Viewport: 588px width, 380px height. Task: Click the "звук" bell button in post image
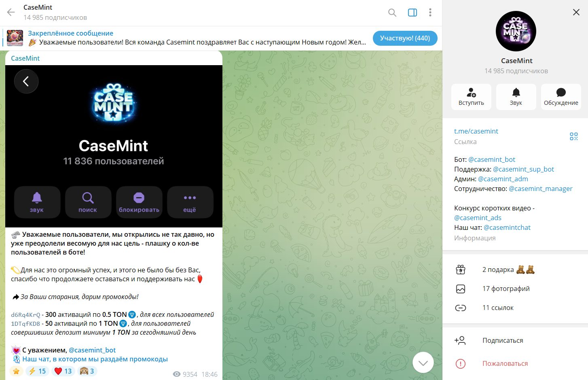coord(37,202)
